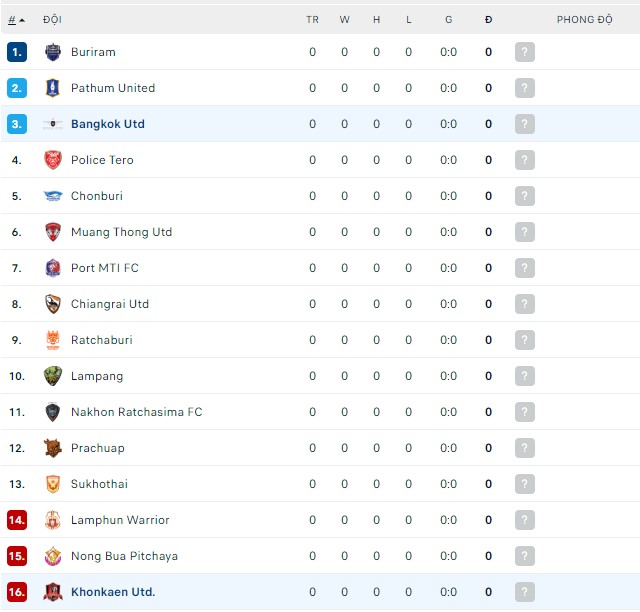The image size is (640, 612).
Task: Click the Port MTI FC logo
Action: [53, 268]
